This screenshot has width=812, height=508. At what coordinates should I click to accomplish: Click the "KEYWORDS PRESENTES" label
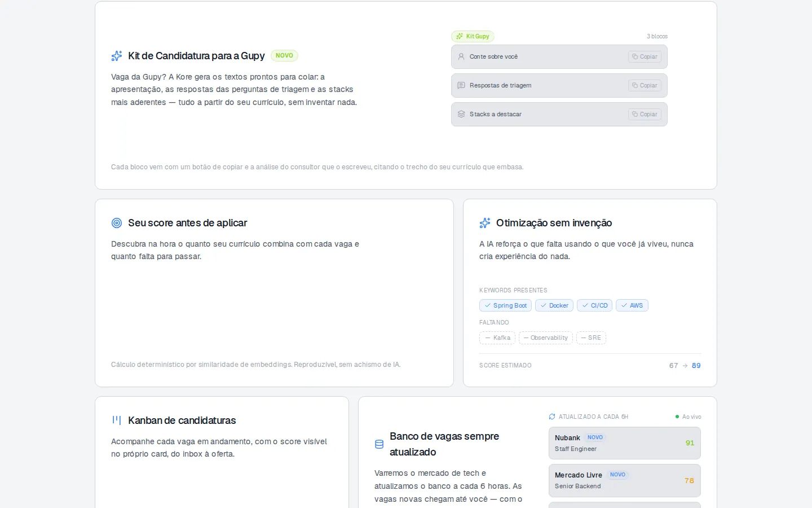click(x=513, y=290)
